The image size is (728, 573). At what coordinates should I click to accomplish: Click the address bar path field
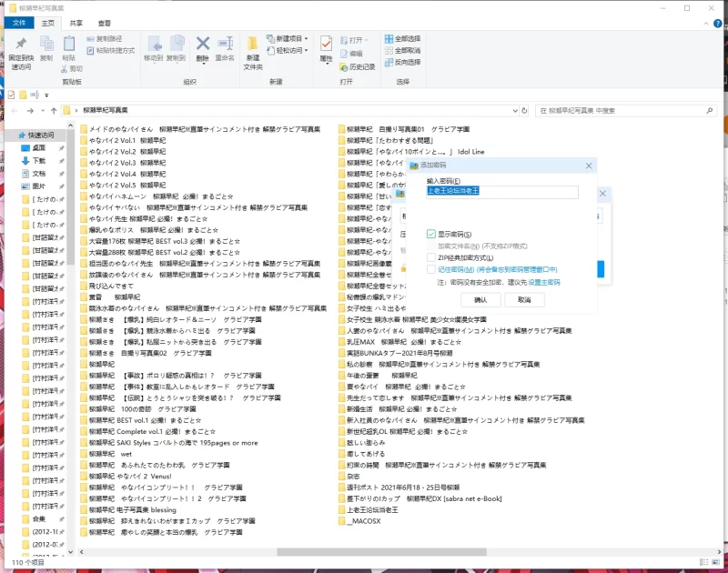point(290,110)
